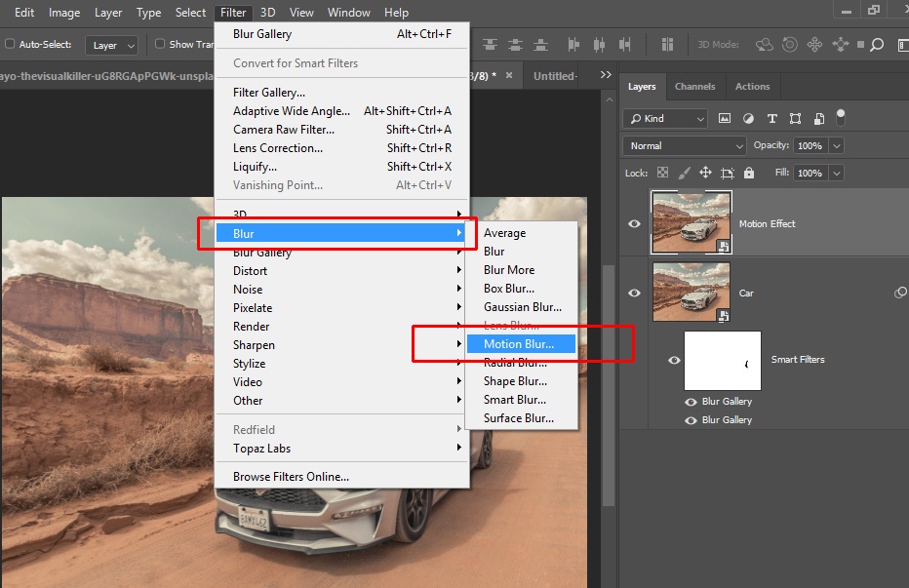Click the lock image pixels brush icon
909x588 pixels.
[685, 173]
